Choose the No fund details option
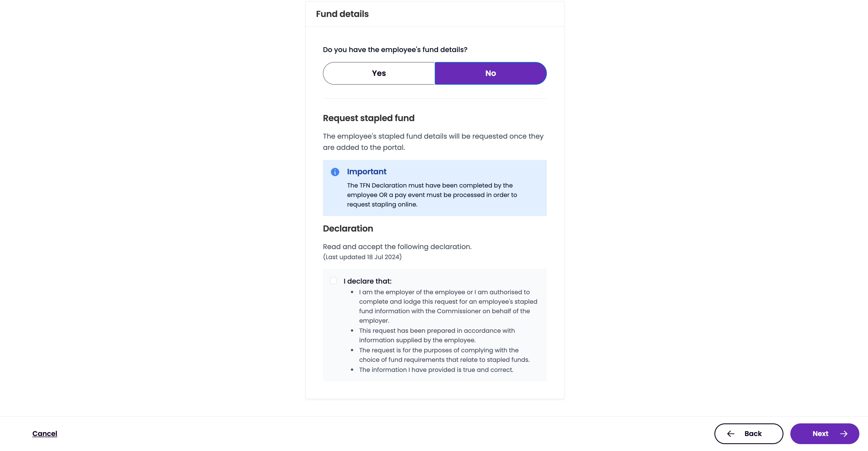This screenshot has height=451, width=868. tap(491, 73)
